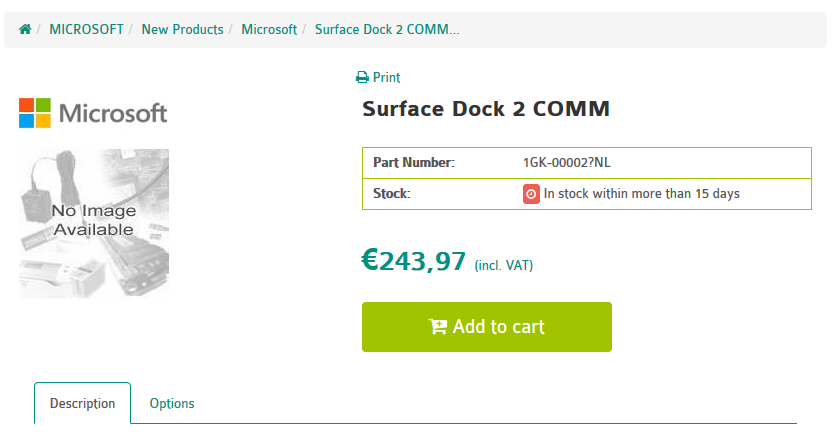Open the mixed-case Microsoft breadcrumb link
Image resolution: width=835 pixels, height=442 pixels.
click(269, 30)
